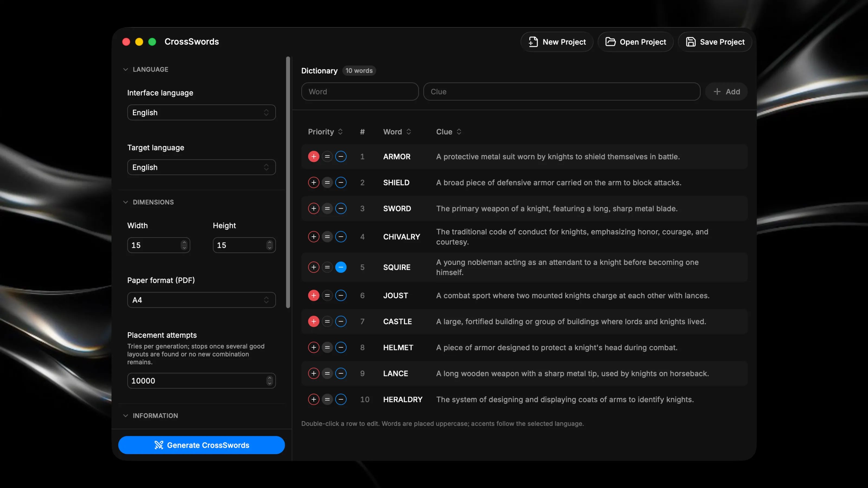Click the active low priority button for SQUIRE
Viewport: 868px width, 488px height.
tap(341, 267)
